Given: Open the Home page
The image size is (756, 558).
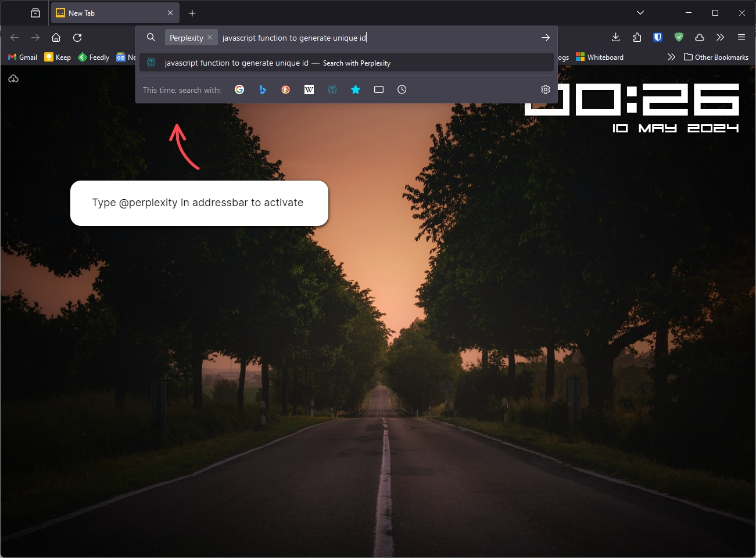Looking at the screenshot, I should coord(56,38).
